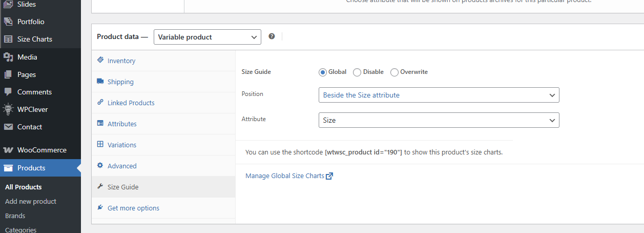Open the Size Guide tab

point(123,187)
